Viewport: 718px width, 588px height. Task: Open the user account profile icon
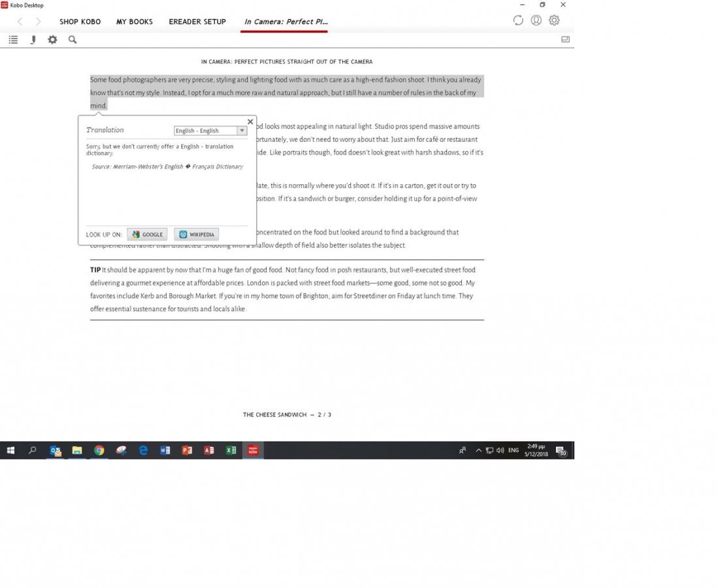click(x=536, y=20)
